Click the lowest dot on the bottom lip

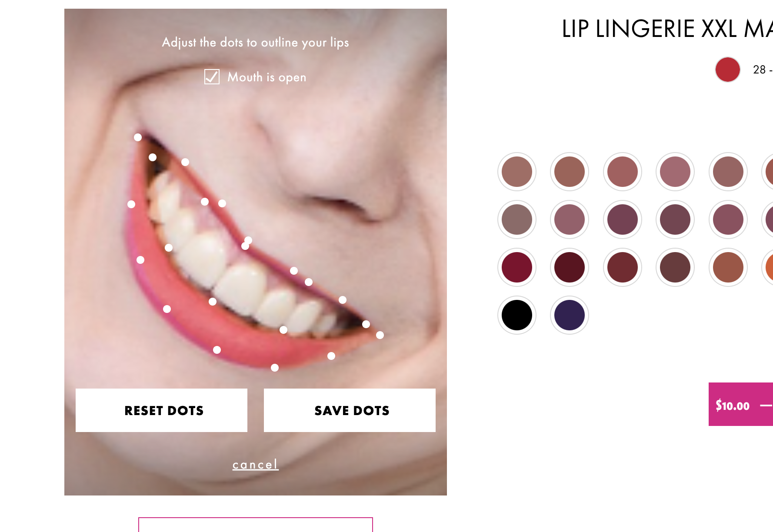tap(275, 368)
